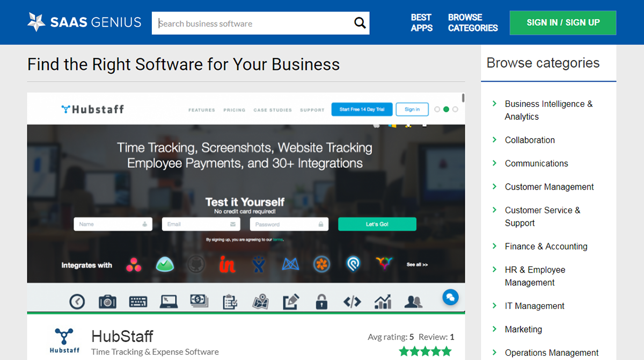This screenshot has height=360, width=644.
Task: Select the empty carousel dot left of green
Action: [437, 109]
